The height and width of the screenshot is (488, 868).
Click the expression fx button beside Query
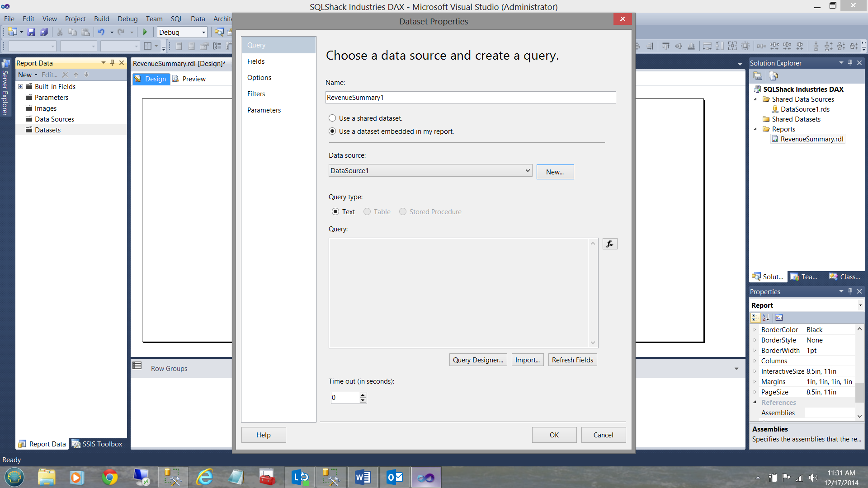[609, 244]
